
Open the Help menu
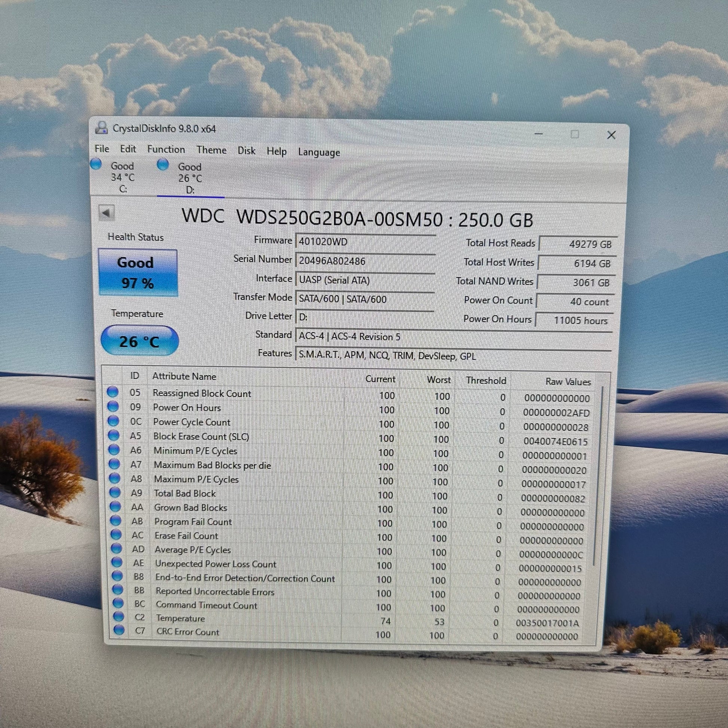click(276, 152)
